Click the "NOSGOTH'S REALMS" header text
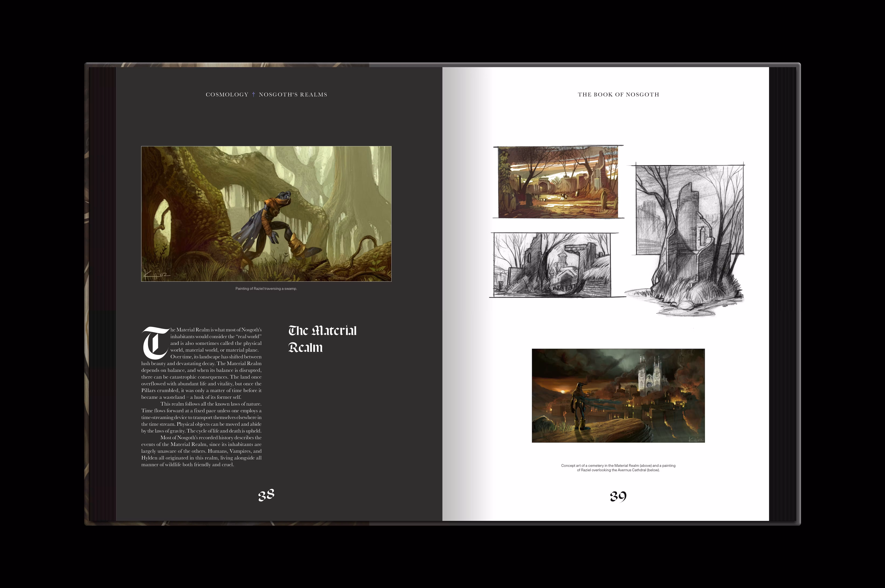The height and width of the screenshot is (588, 885). click(293, 94)
